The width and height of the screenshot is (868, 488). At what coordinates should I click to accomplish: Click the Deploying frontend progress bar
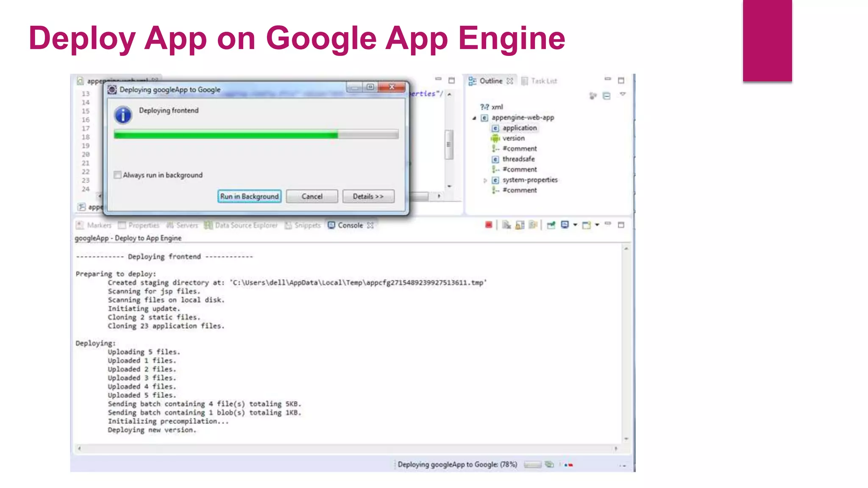(256, 135)
